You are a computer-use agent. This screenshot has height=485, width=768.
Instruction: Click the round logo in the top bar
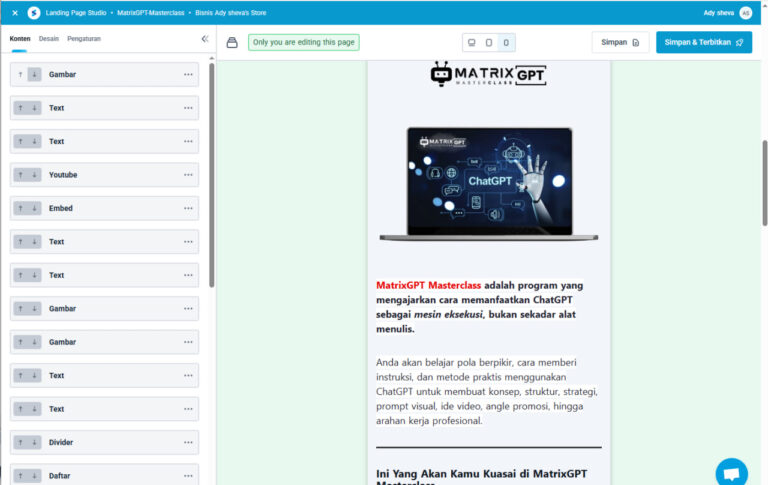34,13
